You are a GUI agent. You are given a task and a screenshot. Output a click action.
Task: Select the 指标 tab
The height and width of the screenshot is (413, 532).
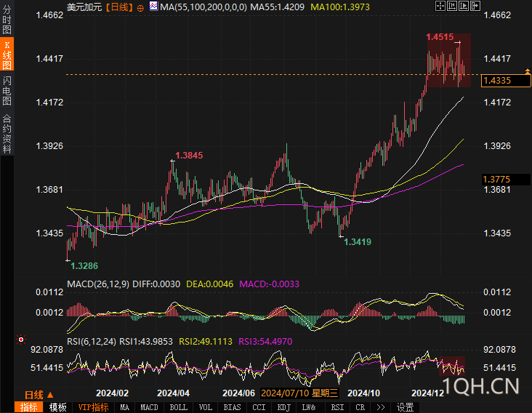pyautogui.click(x=28, y=407)
